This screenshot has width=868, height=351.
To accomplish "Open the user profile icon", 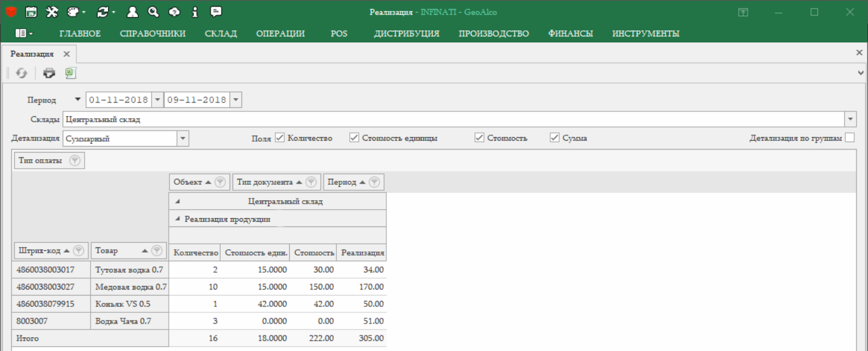I will (133, 12).
